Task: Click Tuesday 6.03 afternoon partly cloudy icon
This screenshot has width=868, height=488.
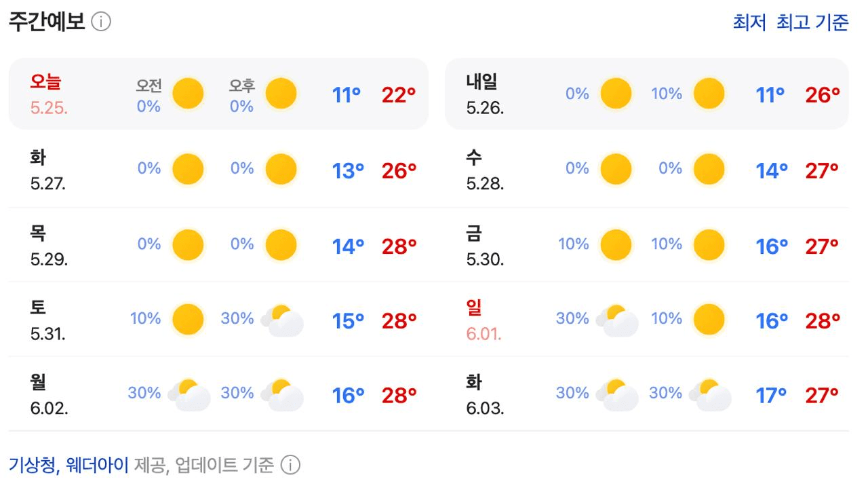Action: click(x=710, y=395)
